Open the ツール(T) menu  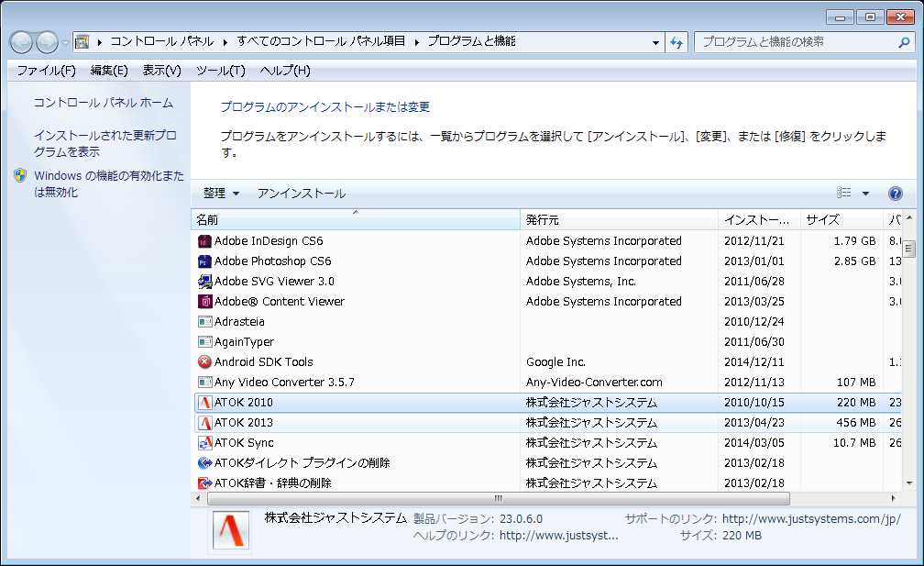click(x=220, y=71)
